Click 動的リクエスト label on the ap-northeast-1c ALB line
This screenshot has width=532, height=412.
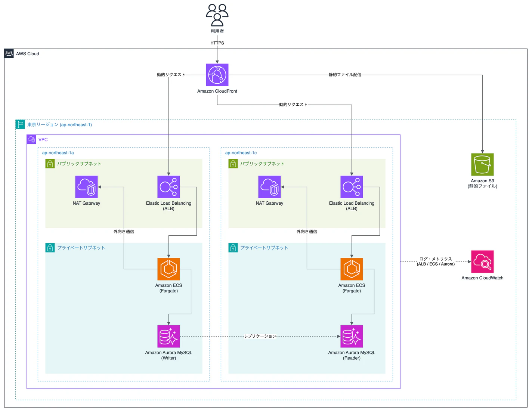click(293, 105)
